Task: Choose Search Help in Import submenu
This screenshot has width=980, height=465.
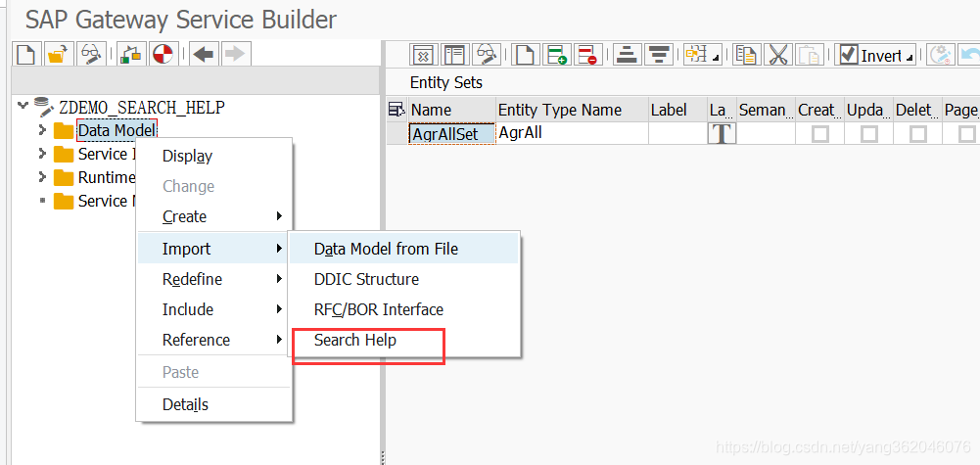Action: [x=403, y=340]
